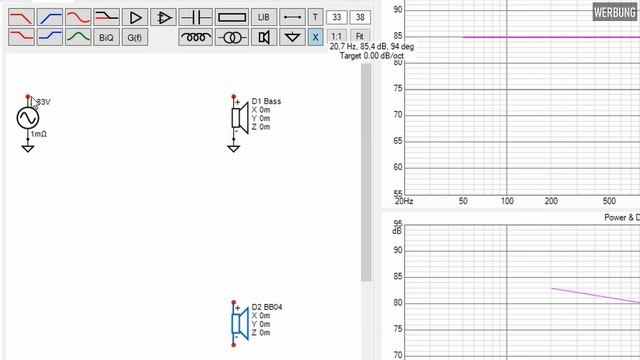Click the ground symbol under D1 Bass

[x=233, y=149]
